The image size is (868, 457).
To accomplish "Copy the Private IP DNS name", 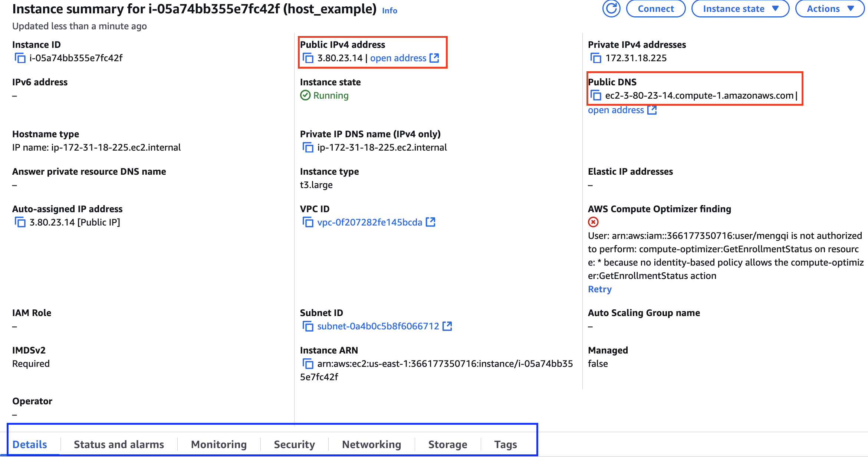I will 308,148.
